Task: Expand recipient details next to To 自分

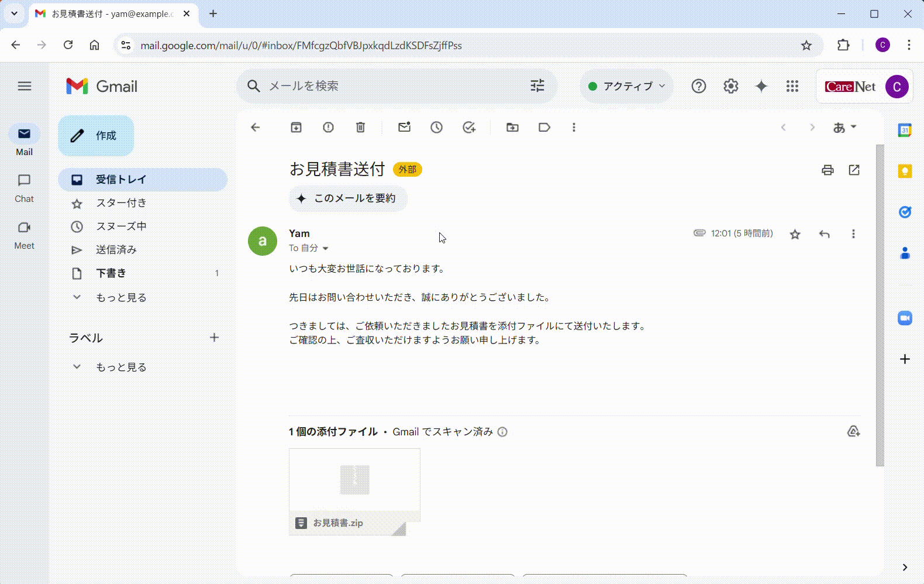Action: tap(326, 248)
